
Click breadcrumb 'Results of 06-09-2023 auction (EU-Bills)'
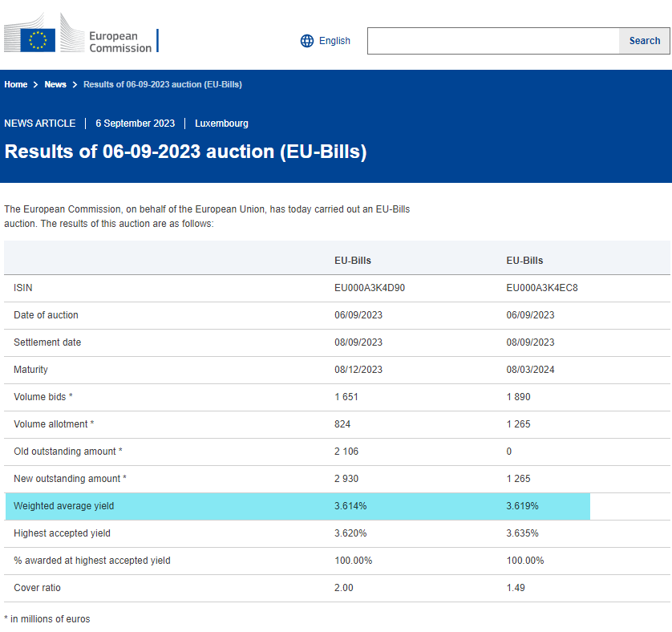[x=163, y=84]
